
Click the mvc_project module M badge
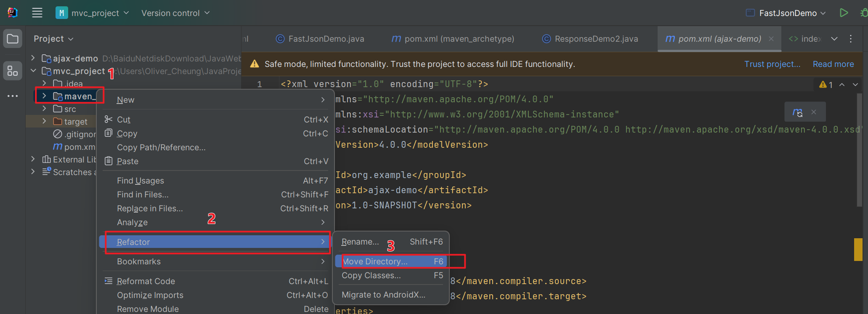click(x=61, y=13)
